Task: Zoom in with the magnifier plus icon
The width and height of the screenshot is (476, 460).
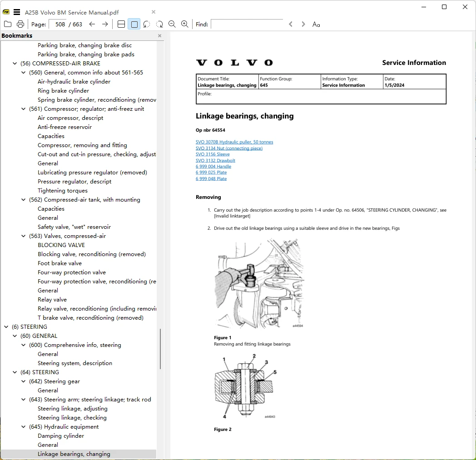Action: pos(184,24)
